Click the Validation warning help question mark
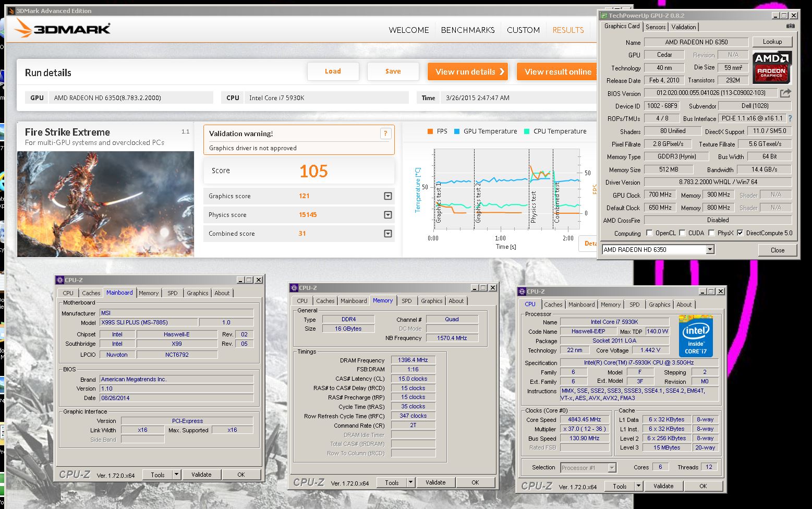This screenshot has width=812, height=509. 385,134
